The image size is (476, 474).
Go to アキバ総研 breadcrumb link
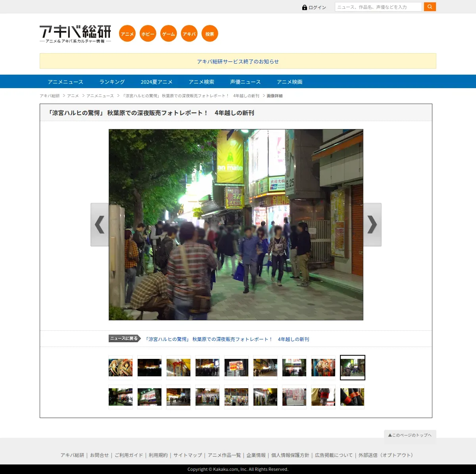pos(50,96)
